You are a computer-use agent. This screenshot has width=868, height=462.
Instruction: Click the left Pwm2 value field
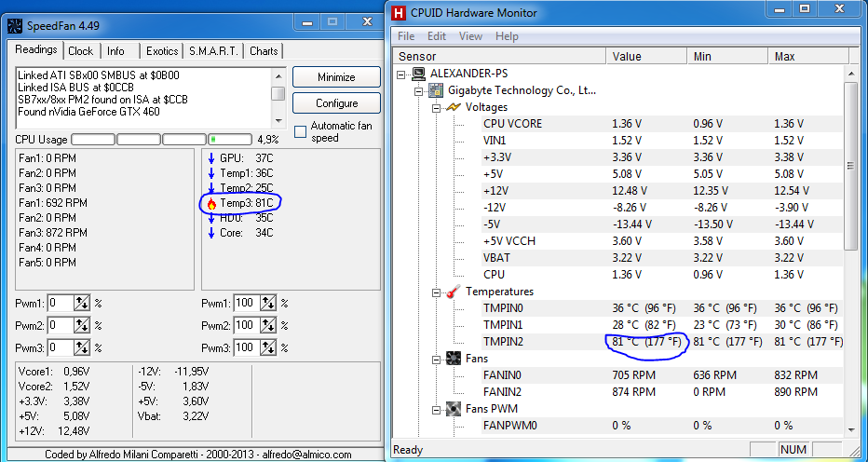(61, 325)
